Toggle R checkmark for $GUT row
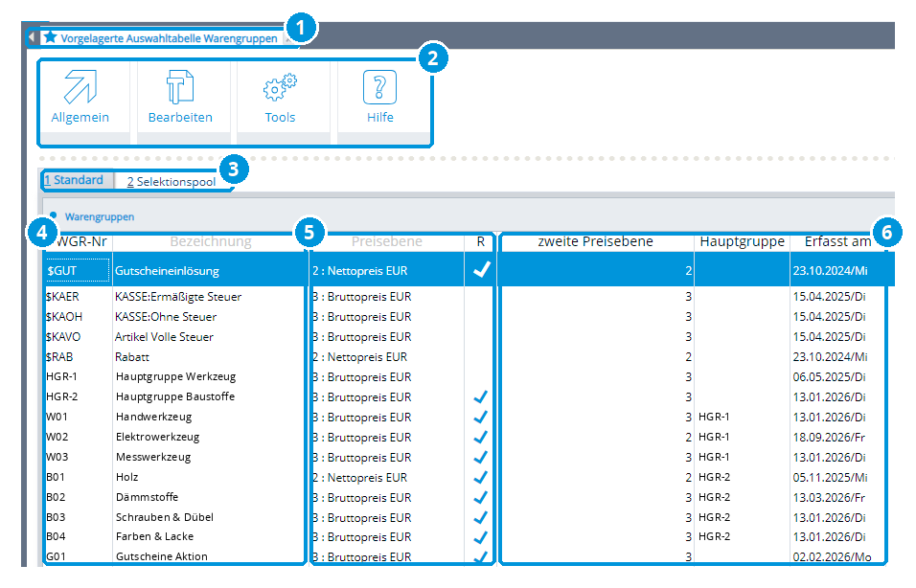 [x=481, y=270]
